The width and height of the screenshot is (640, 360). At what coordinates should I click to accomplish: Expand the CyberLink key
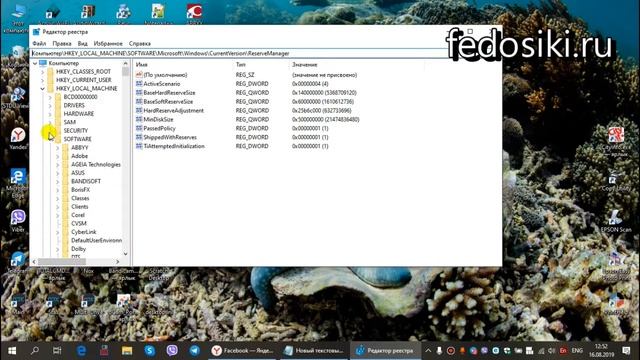58,232
